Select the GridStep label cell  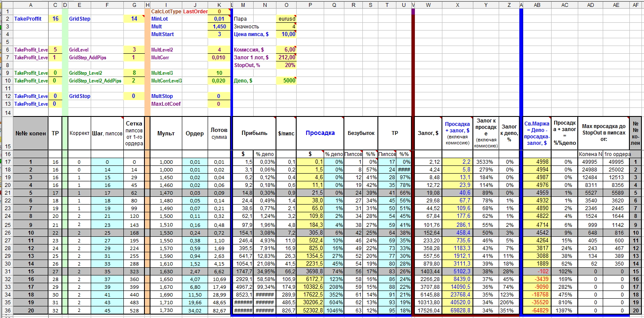point(95,19)
